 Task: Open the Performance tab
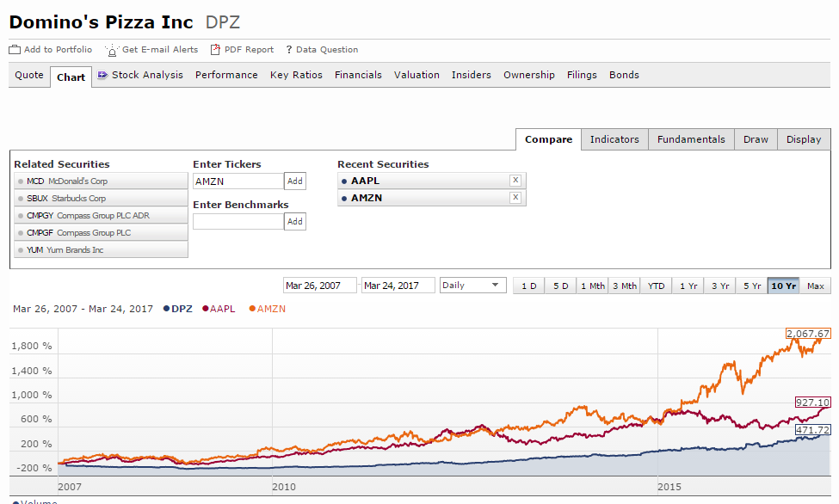[x=226, y=75]
